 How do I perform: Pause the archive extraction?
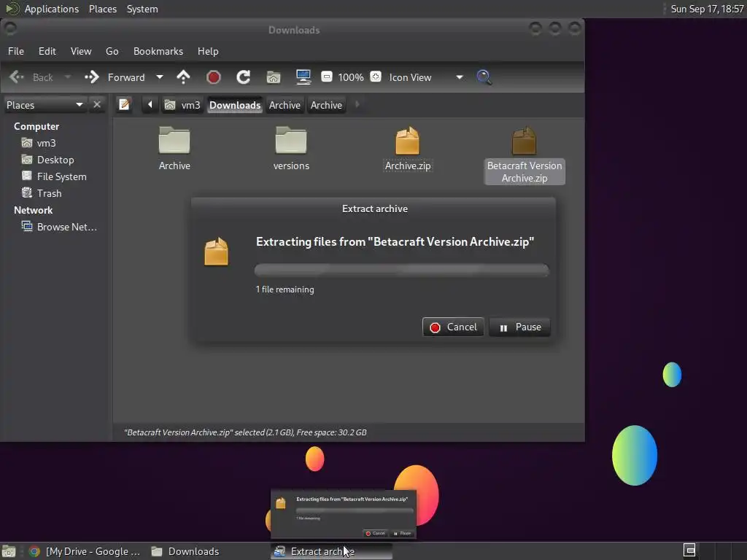click(519, 327)
